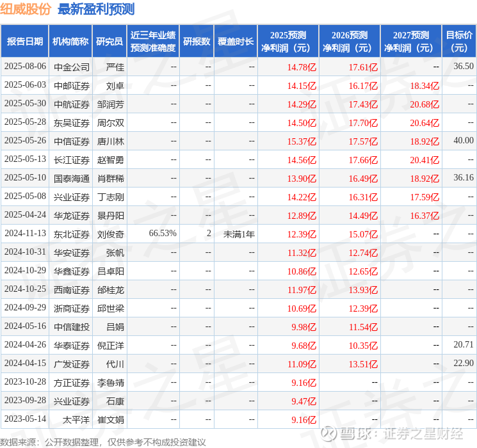This screenshot has height=448, width=477.
Task: Click the 9.47亿 profit value
Action: point(304,401)
